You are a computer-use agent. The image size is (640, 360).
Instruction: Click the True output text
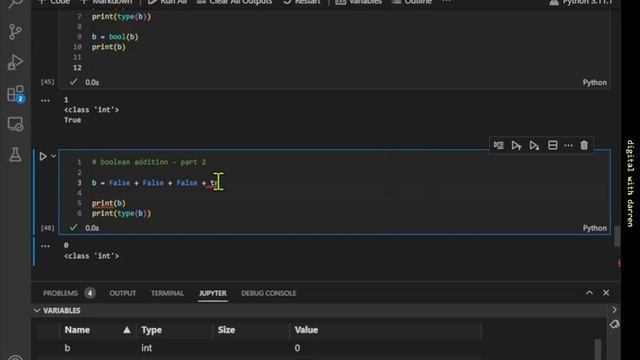[x=72, y=120]
